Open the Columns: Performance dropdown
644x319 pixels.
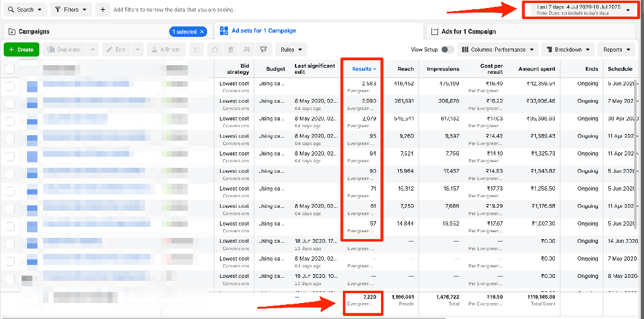pyautogui.click(x=498, y=50)
